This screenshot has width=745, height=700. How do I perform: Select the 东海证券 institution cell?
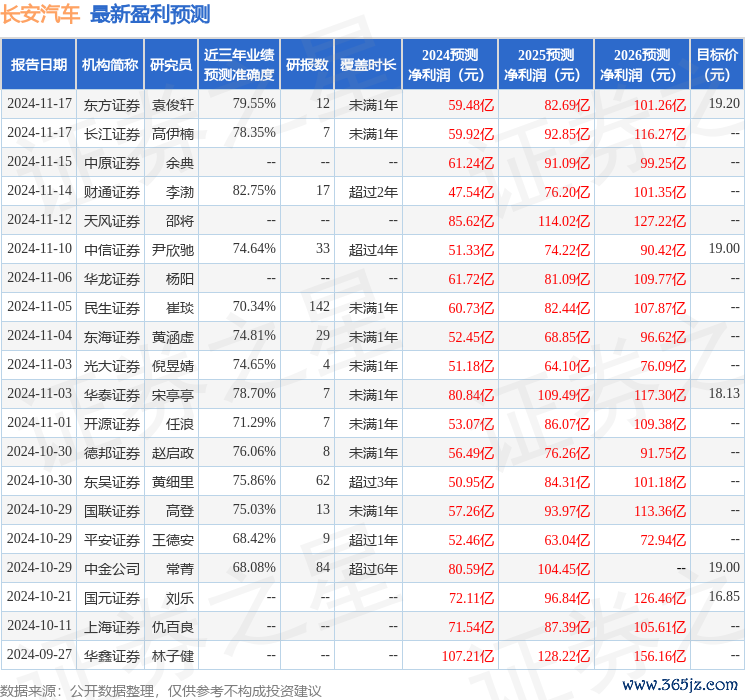click(x=112, y=336)
